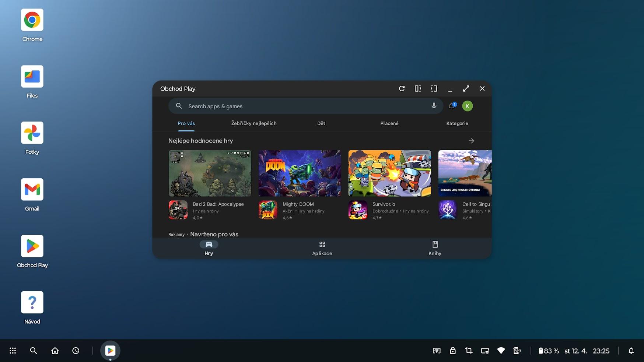Screen dimensions: 644x362
Task: Take a screenshot with crop icon
Action: coord(469,351)
